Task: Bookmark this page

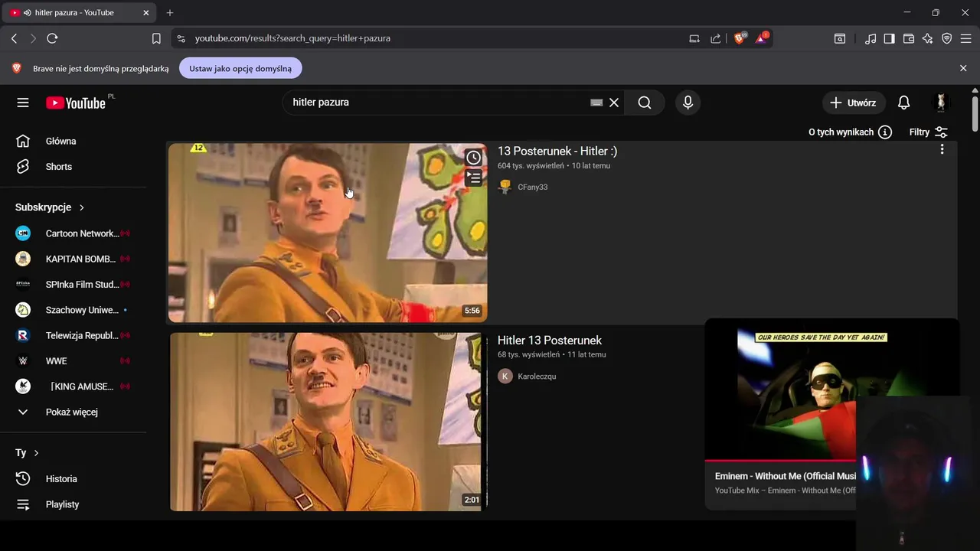Action: 156,38
